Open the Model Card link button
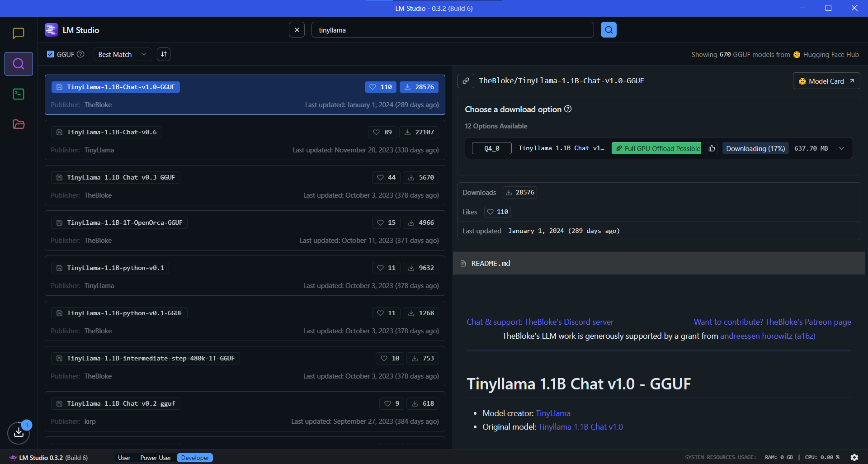The width and height of the screenshot is (868, 464). tap(826, 81)
